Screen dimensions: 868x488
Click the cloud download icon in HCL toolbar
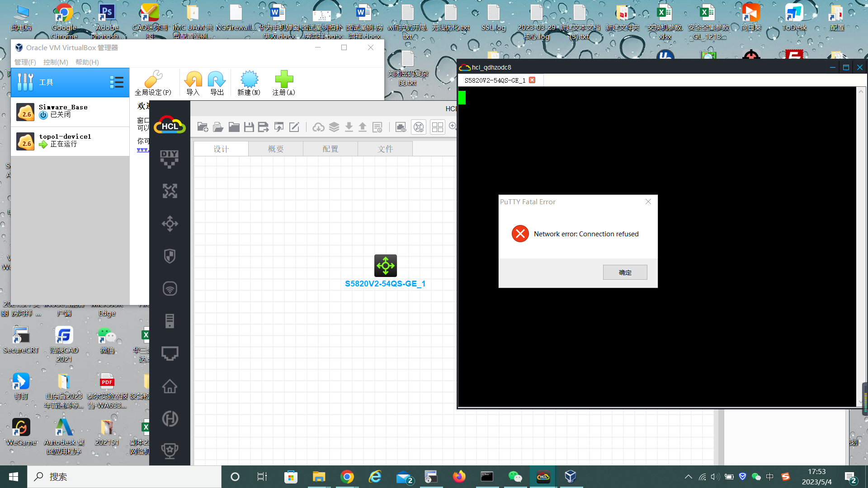[318, 127]
